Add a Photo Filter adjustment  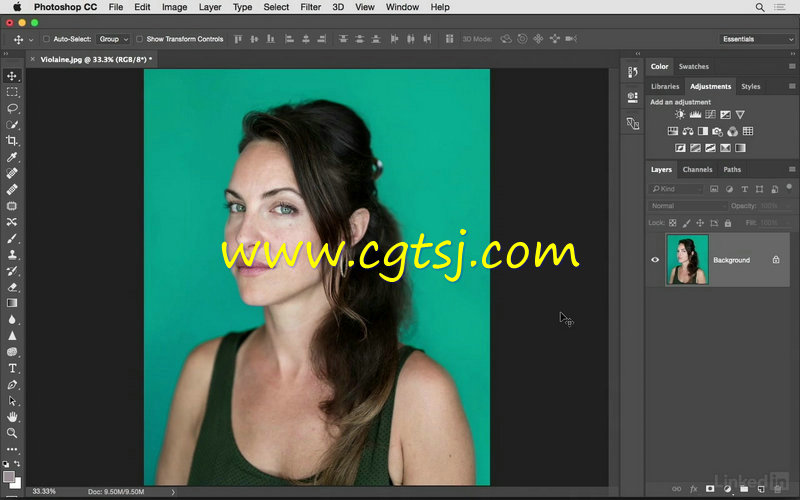[717, 131]
